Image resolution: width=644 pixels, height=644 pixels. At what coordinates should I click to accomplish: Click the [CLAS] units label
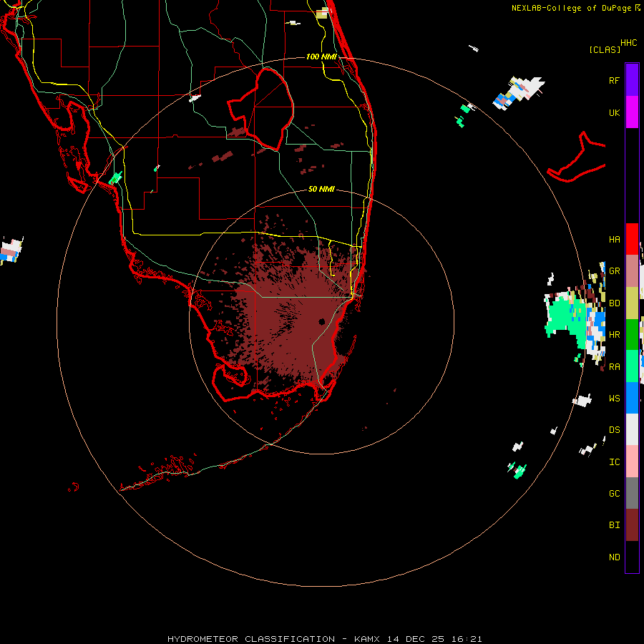click(x=605, y=49)
